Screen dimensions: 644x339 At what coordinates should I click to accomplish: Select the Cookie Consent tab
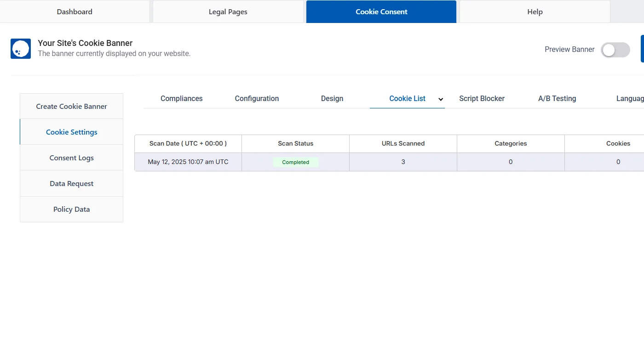point(381,12)
